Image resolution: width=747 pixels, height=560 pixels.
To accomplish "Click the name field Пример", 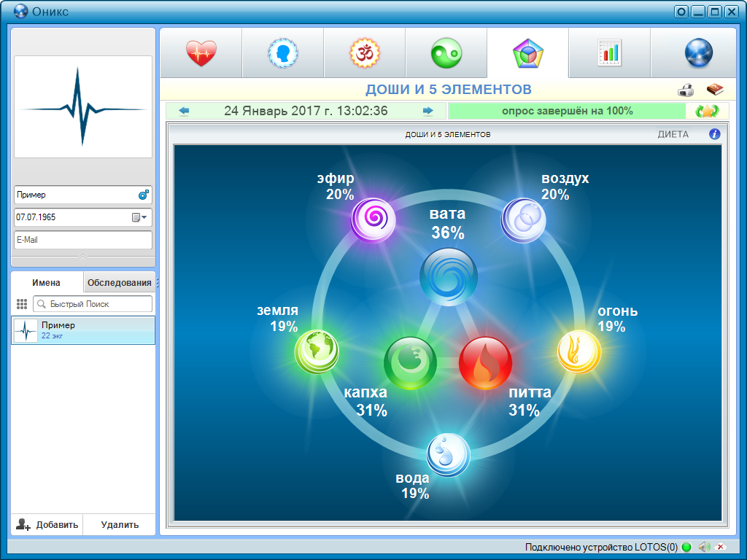I will [x=83, y=195].
